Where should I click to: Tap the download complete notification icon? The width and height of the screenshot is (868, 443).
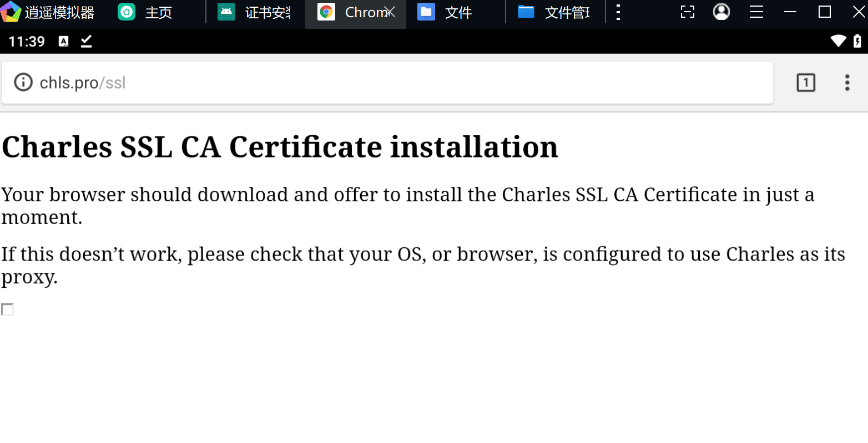(x=86, y=41)
